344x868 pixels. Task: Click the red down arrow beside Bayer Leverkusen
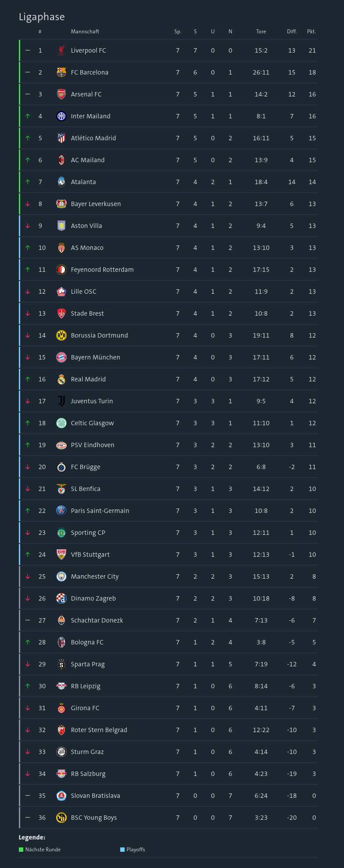pyautogui.click(x=28, y=204)
